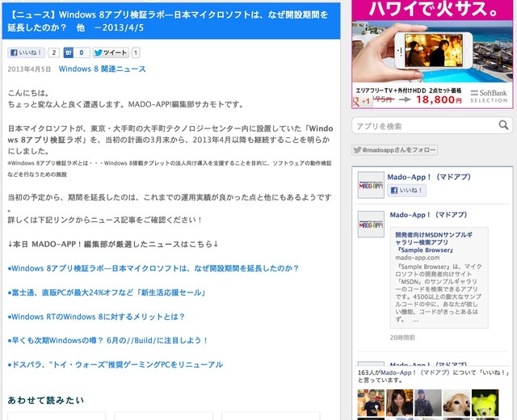517x420 pixels.
Task: Click the yellow teddy bear profile picture
Action: 485,403
